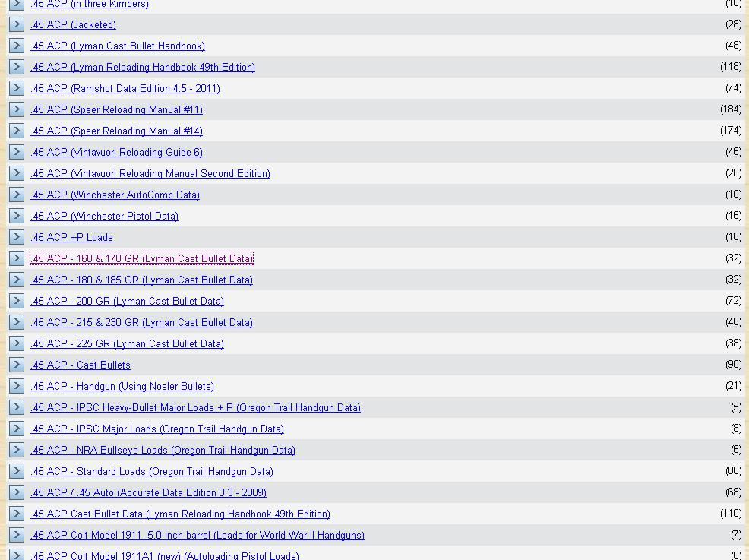The width and height of the screenshot is (749, 560).
Task: Open the 215 & 230 GR Lyman Cast Bullet link
Action: [x=141, y=322]
